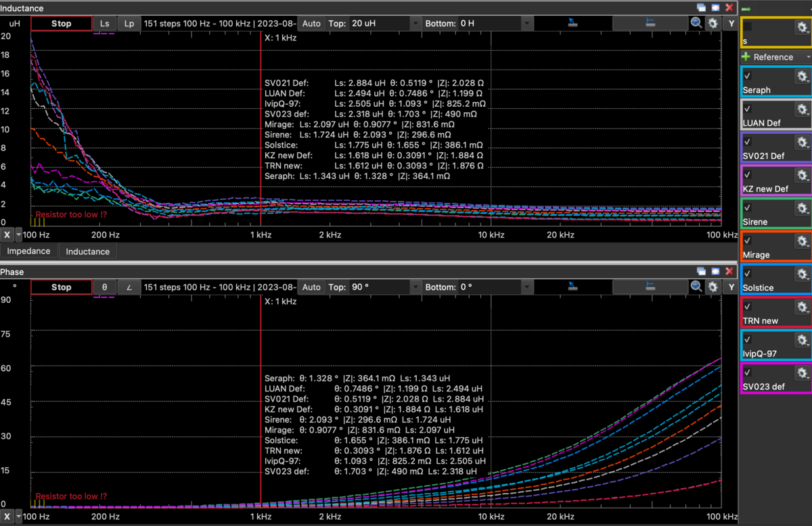Switch to the Impedance tab
Screen dimensions: 812x526
[28, 251]
